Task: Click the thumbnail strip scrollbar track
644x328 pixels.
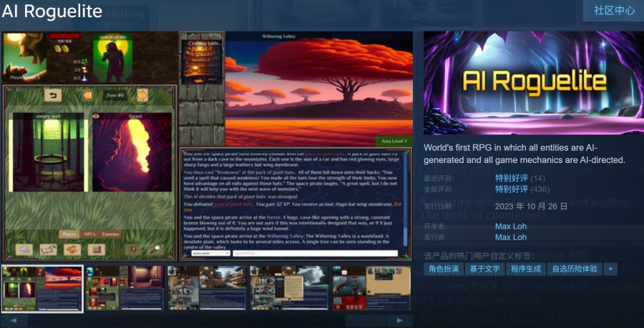Action: click(207, 320)
